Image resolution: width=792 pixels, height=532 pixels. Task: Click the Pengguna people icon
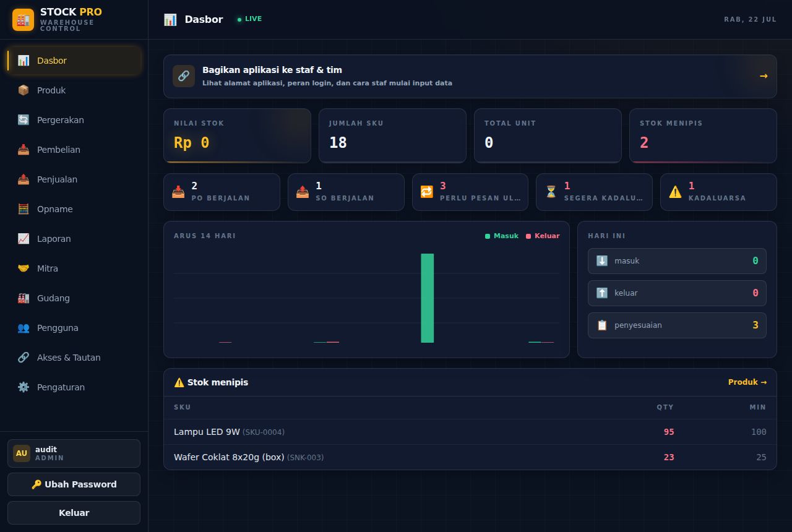pyautogui.click(x=24, y=328)
